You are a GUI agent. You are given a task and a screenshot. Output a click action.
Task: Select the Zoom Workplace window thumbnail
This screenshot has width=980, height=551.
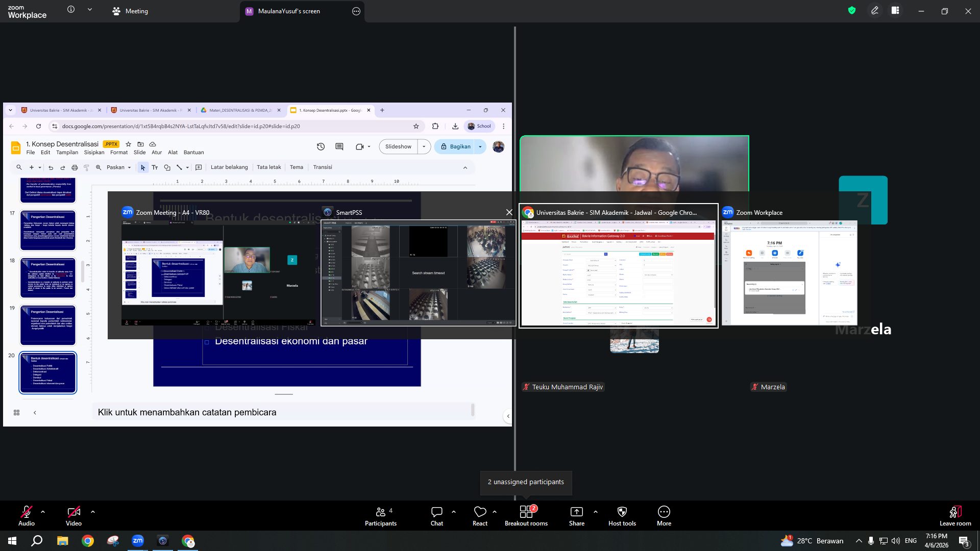tap(790, 273)
